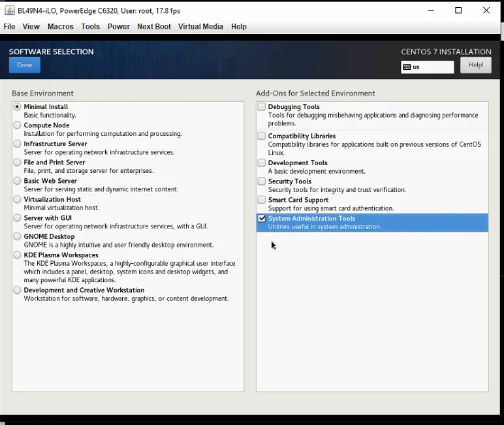Open the Virtual Media menu

coord(200,27)
